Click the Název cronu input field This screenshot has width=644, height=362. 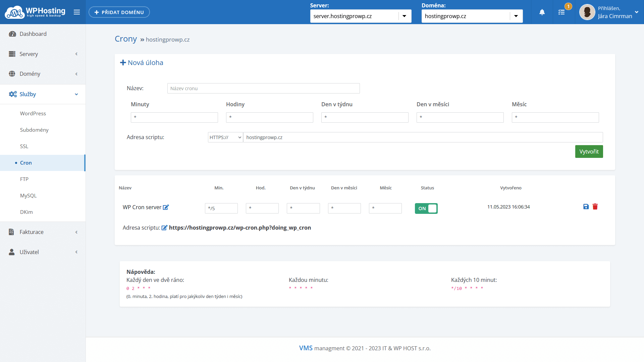click(263, 88)
